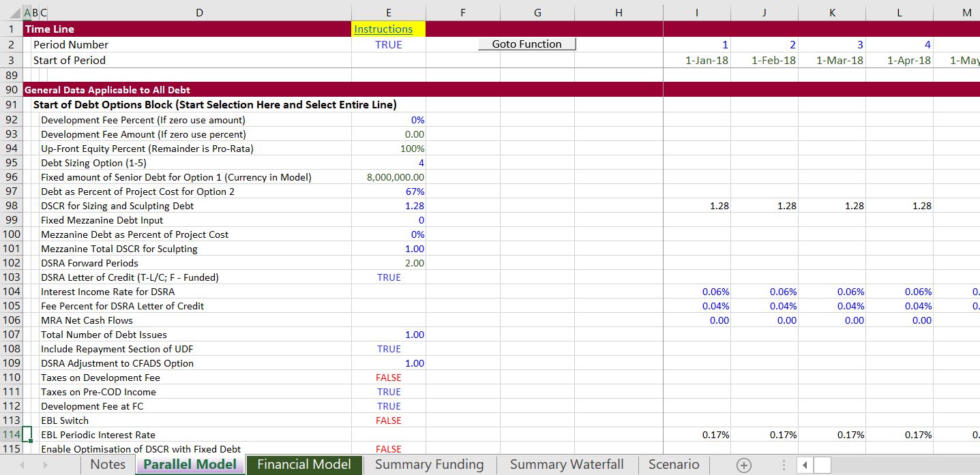Select the TRUE value for DSRA Letter of Credit

click(389, 277)
